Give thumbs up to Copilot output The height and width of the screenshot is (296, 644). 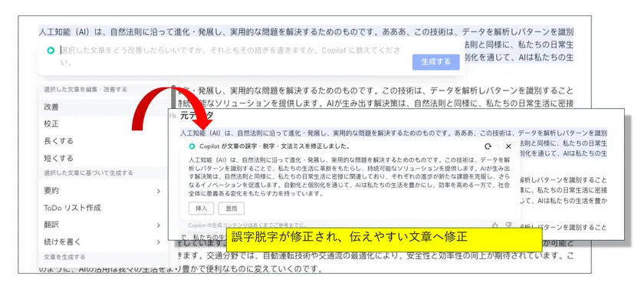(495, 225)
